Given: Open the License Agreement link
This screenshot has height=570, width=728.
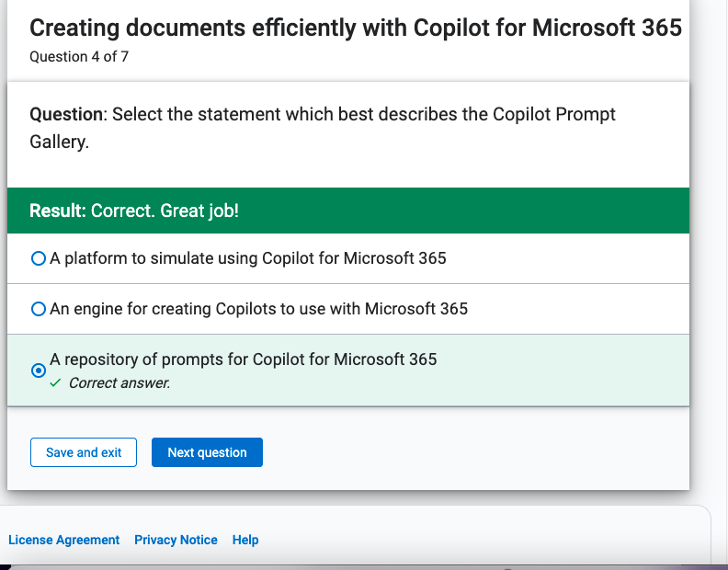Looking at the screenshot, I should 64,540.
